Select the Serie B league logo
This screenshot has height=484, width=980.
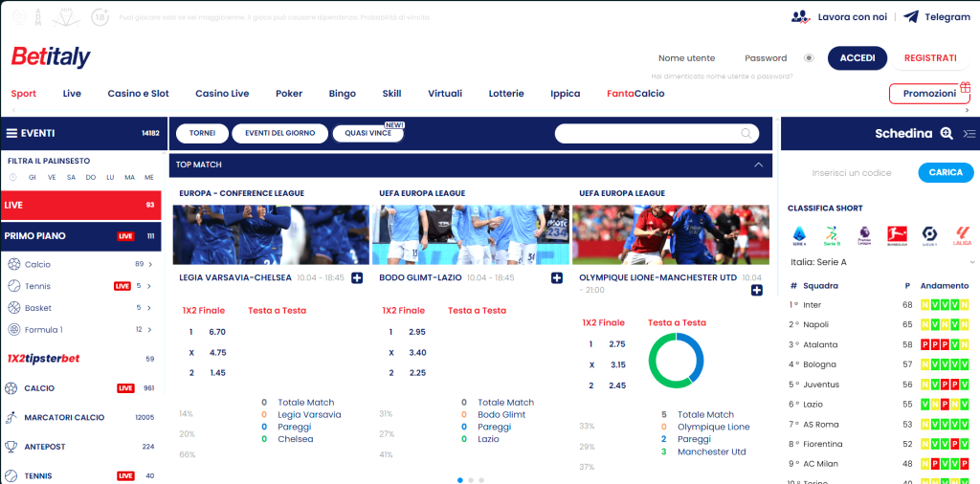(832, 234)
